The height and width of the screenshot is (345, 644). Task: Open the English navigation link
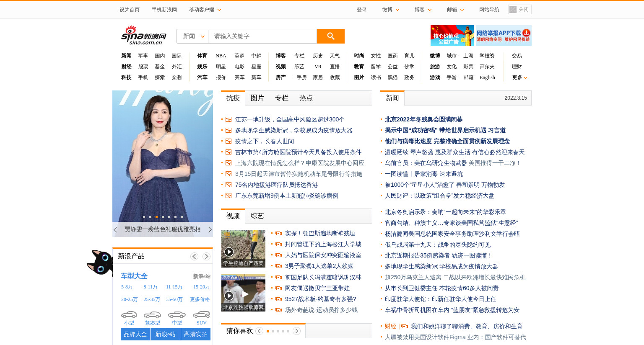(487, 77)
